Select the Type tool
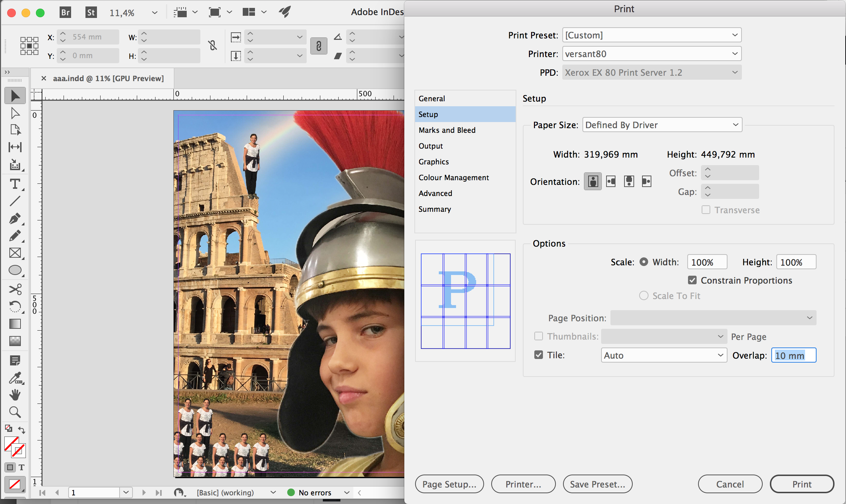 pyautogui.click(x=15, y=184)
